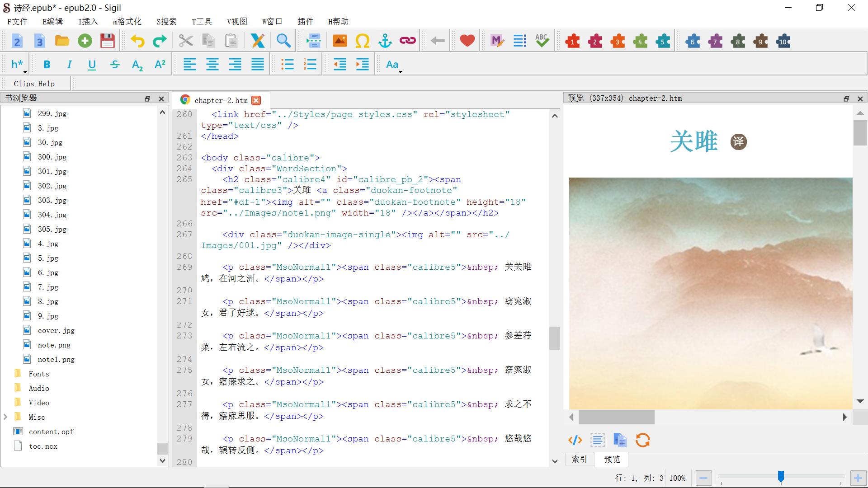Image resolution: width=868 pixels, height=488 pixels.
Task: Expand the Misc folder in the book browser
Action: [x=5, y=417]
